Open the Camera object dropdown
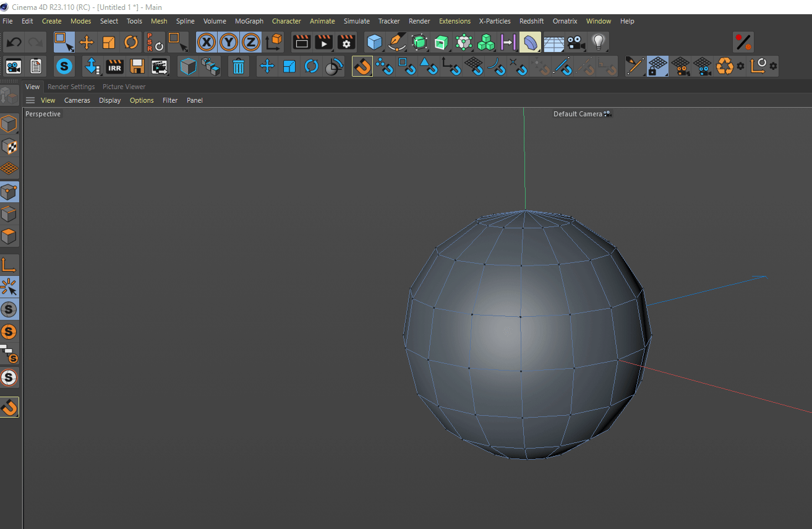Image resolution: width=812 pixels, height=529 pixels. tap(576, 42)
